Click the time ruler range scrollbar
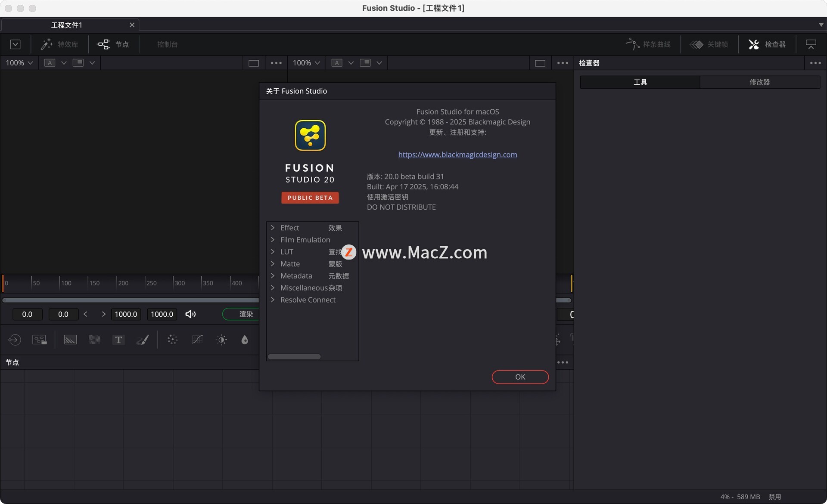The width and height of the screenshot is (827, 504). point(131,300)
